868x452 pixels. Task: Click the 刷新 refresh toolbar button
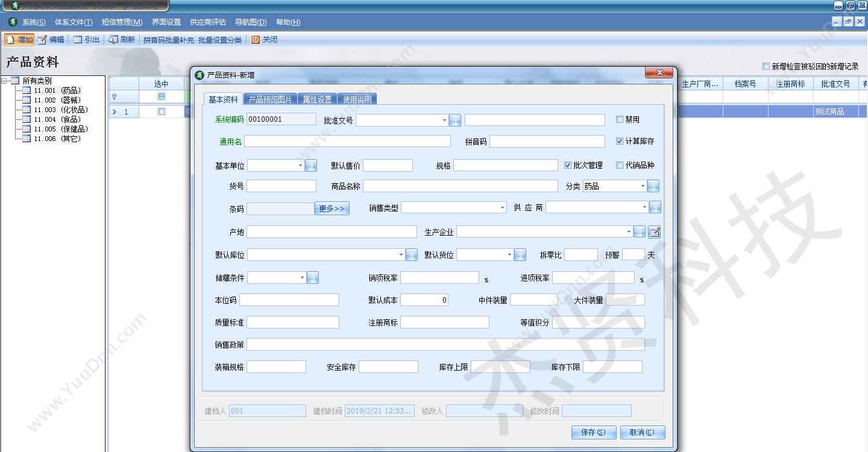click(122, 40)
